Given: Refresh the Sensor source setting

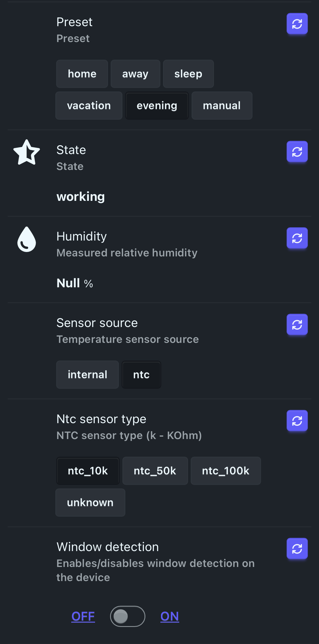Looking at the screenshot, I should click(x=297, y=325).
